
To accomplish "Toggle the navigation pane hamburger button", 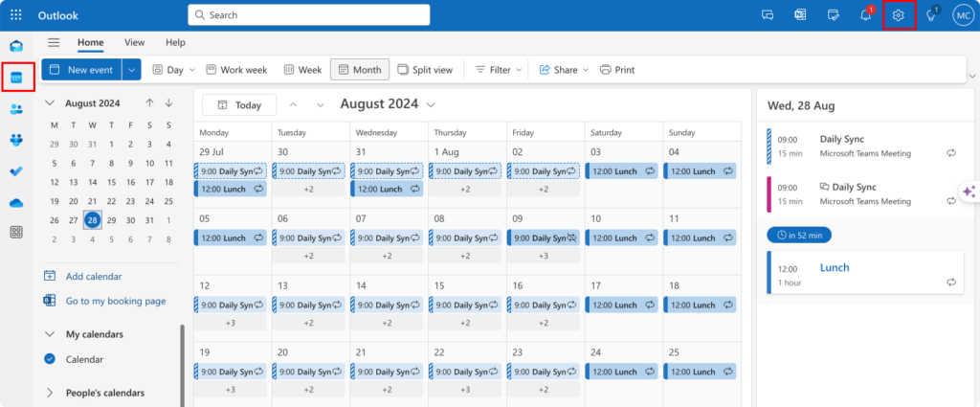I will [x=54, y=42].
